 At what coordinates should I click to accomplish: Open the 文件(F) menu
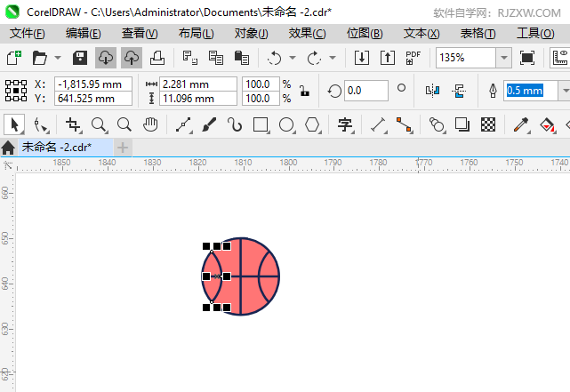[x=28, y=34]
